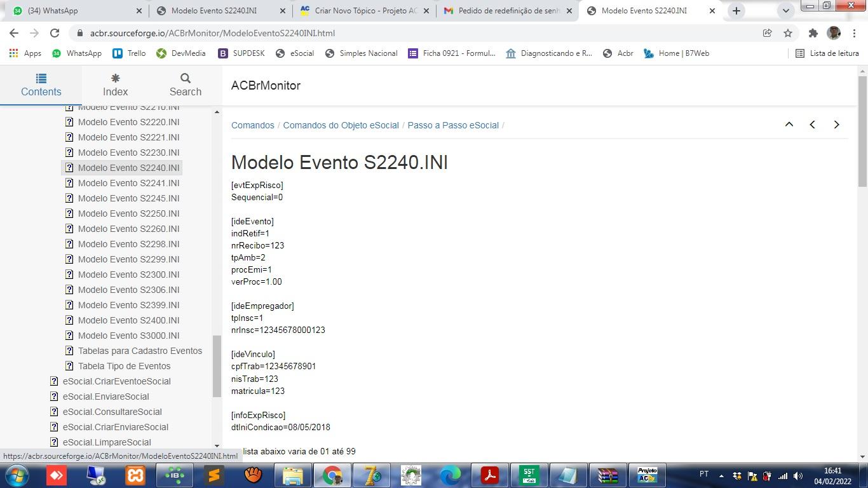The width and height of the screenshot is (868, 488).
Task: Open WinRAR from the taskbar
Action: click(607, 475)
